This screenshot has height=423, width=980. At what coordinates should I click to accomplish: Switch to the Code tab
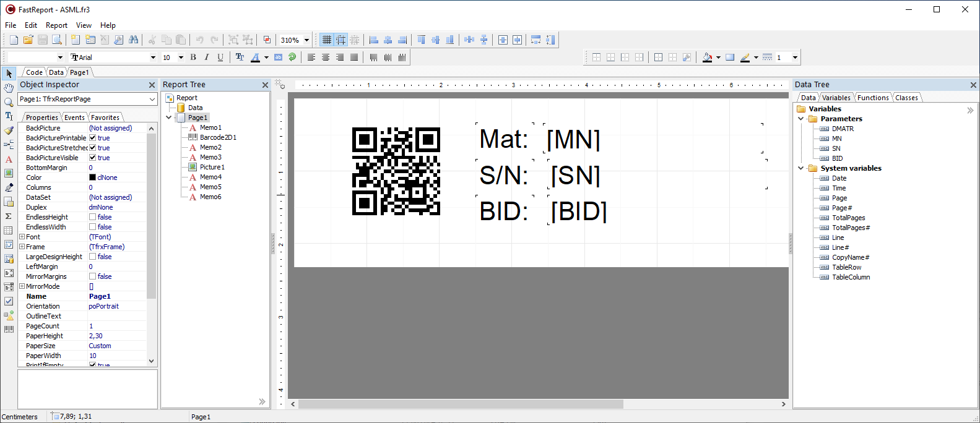pyautogui.click(x=34, y=72)
